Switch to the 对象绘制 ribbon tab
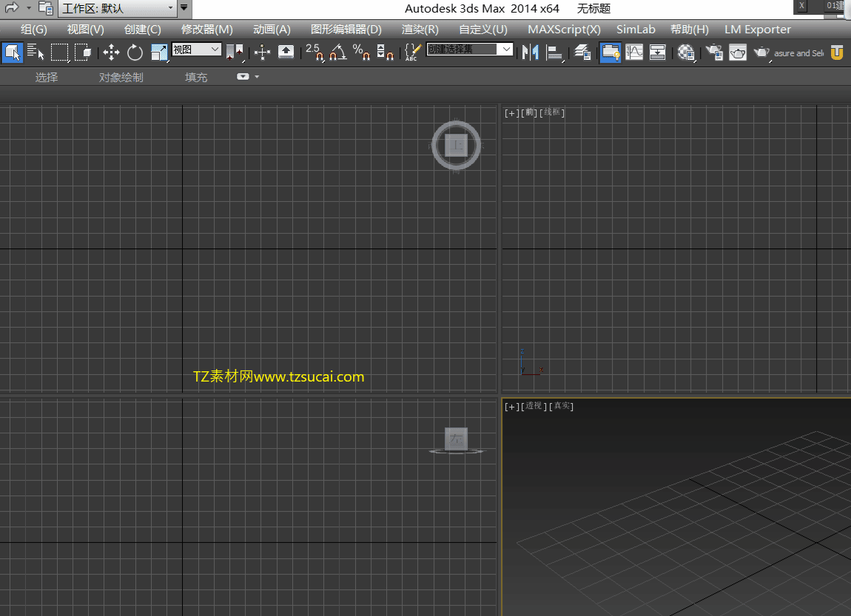The image size is (851, 616). coord(121,78)
